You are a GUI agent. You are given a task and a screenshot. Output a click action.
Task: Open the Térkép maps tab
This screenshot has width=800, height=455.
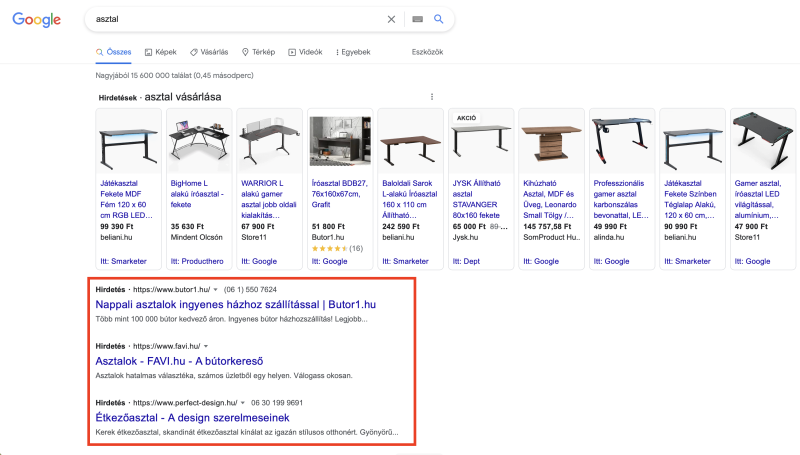pyautogui.click(x=258, y=51)
